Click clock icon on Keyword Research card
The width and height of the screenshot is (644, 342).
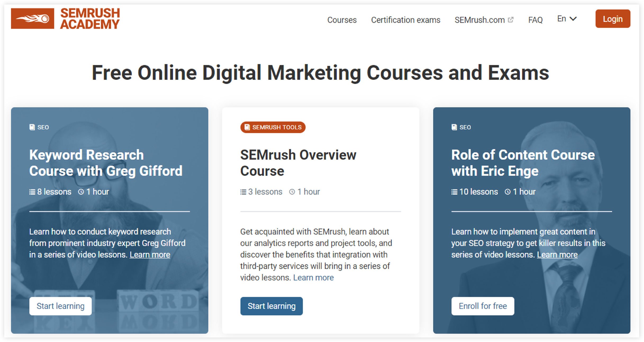pos(81,192)
